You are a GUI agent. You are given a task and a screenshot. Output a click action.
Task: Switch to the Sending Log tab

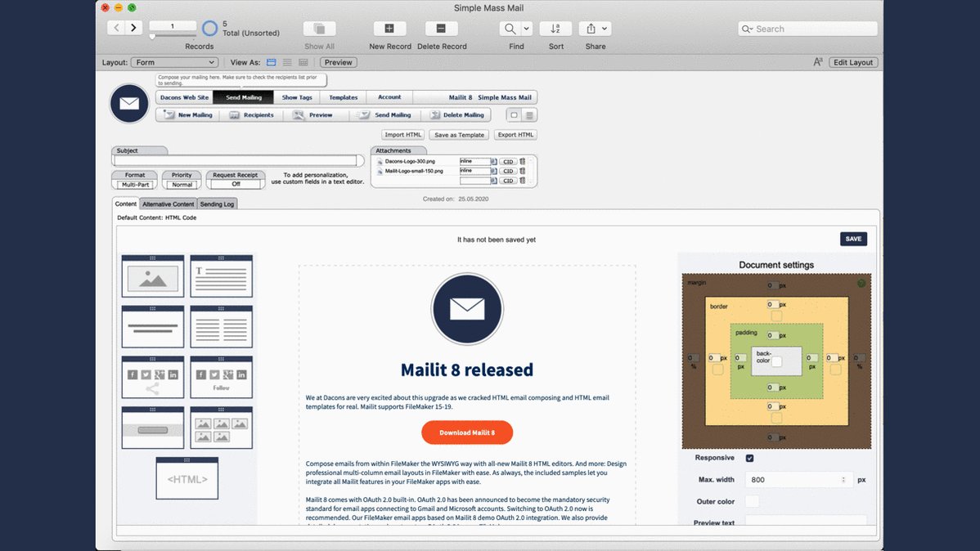tap(217, 204)
